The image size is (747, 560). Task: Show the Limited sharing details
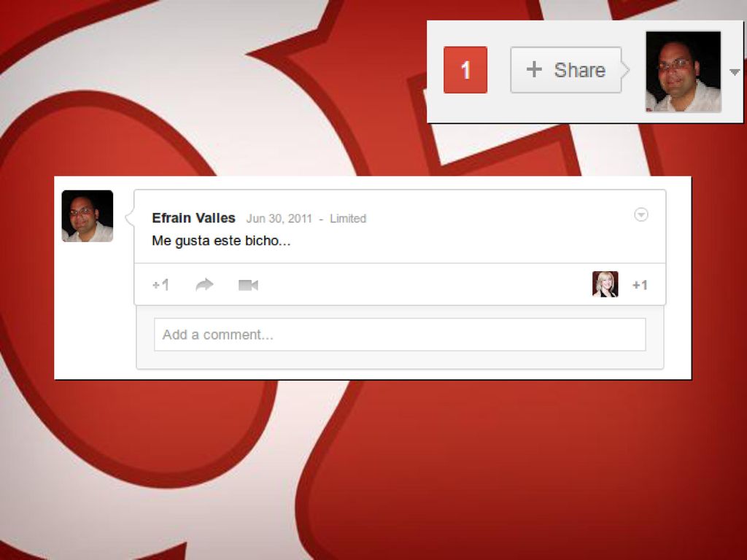pos(348,219)
